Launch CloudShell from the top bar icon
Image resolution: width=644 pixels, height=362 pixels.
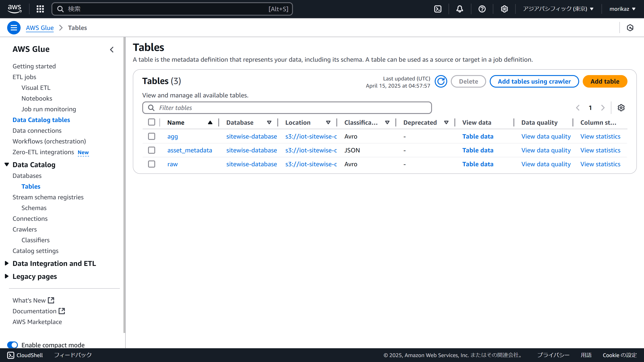pos(438,9)
